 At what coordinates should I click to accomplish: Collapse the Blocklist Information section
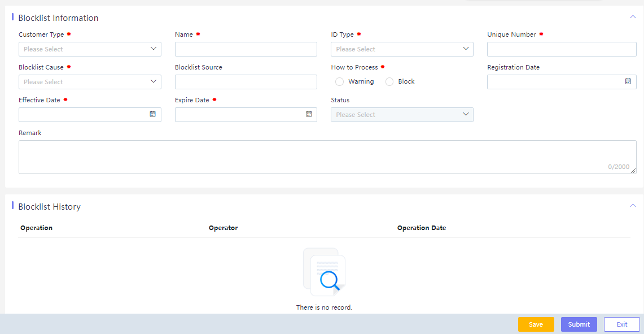tap(633, 17)
